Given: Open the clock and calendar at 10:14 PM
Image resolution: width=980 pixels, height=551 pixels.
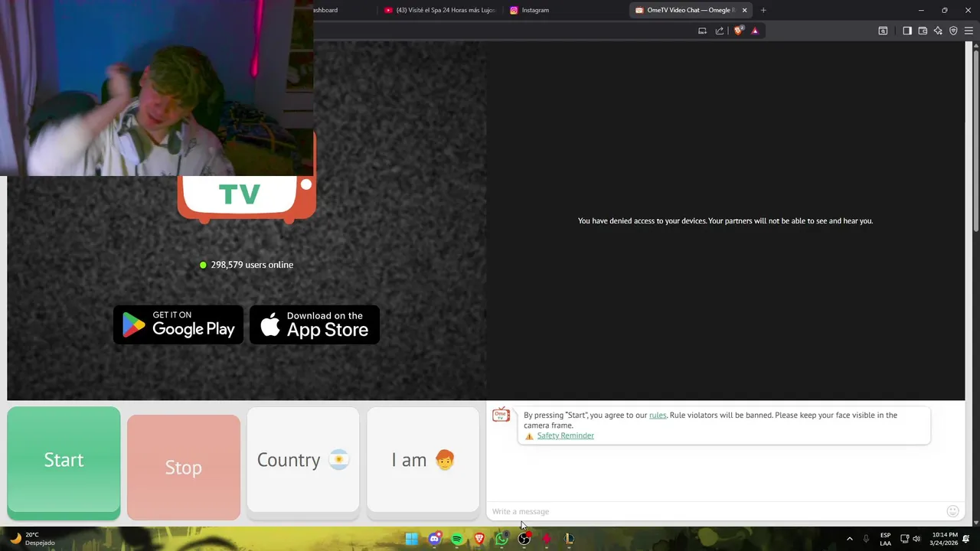Looking at the screenshot, I should 944,539.
